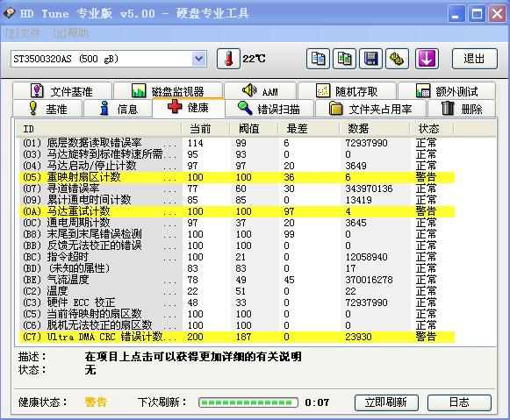Open the AAM tab
The height and width of the screenshot is (420, 510).
pyautogui.click(x=260, y=91)
